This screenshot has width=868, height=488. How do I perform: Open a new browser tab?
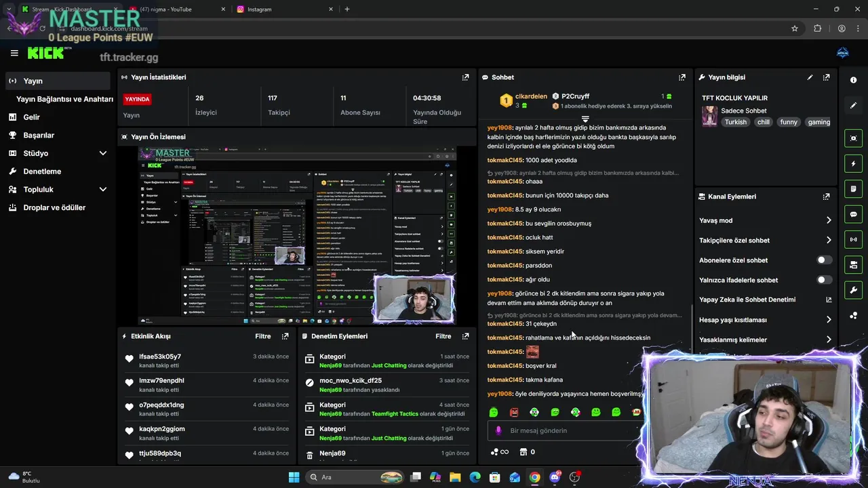click(347, 9)
